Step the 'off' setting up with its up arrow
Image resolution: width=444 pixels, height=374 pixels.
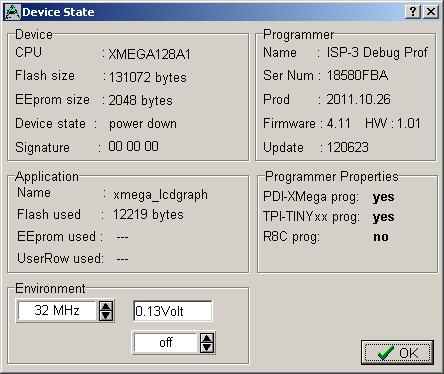tap(207, 338)
